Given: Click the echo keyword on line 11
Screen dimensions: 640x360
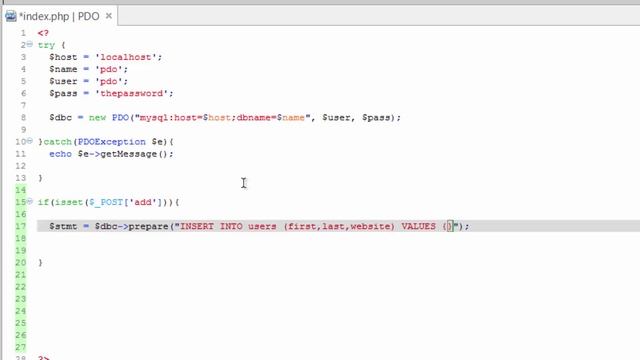Looking at the screenshot, I should (60, 154).
